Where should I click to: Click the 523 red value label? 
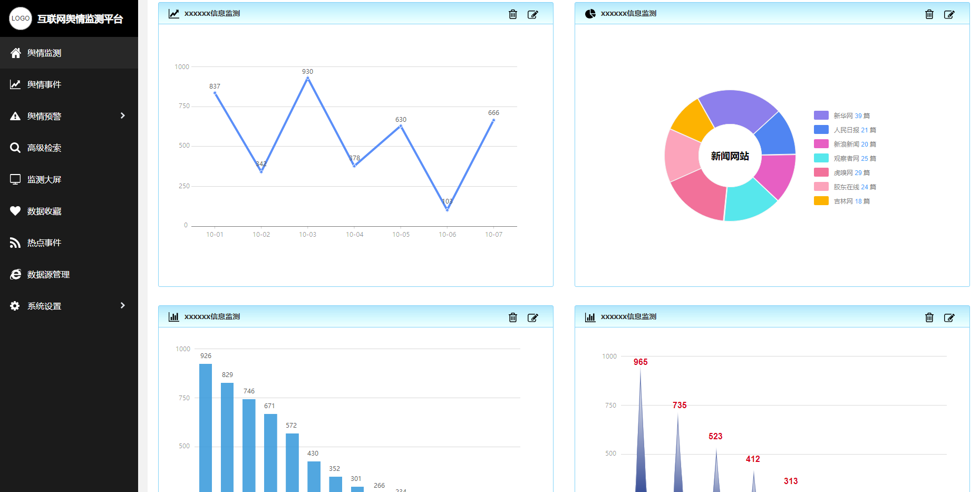[715, 436]
